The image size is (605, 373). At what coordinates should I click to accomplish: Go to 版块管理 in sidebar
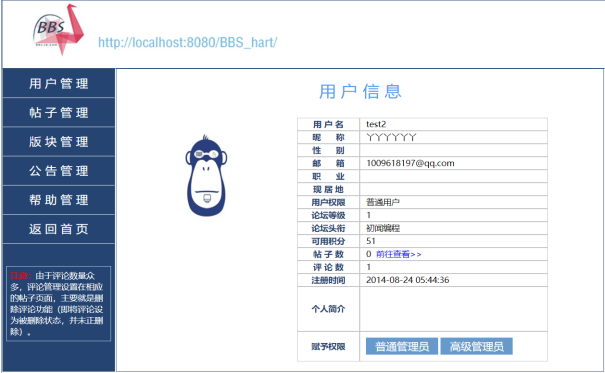point(59,142)
